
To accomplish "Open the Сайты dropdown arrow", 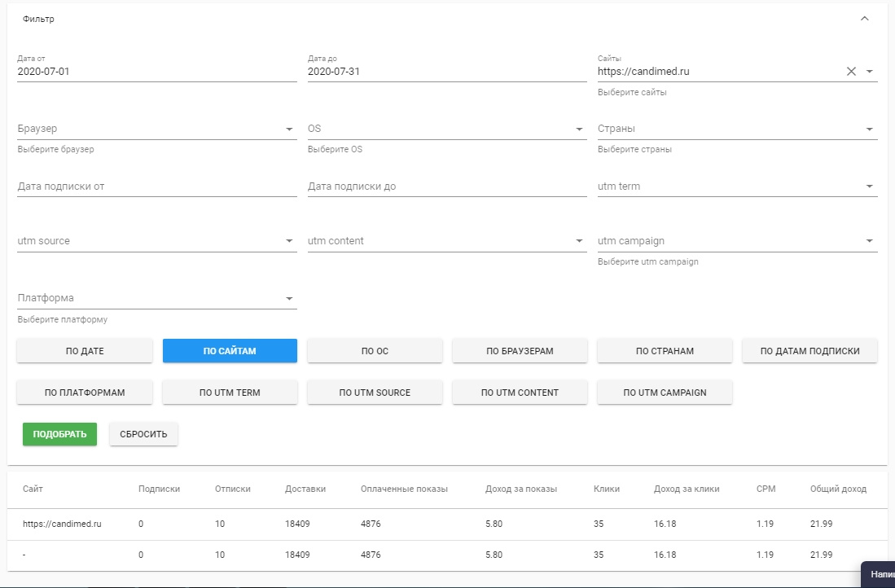I will pos(870,72).
